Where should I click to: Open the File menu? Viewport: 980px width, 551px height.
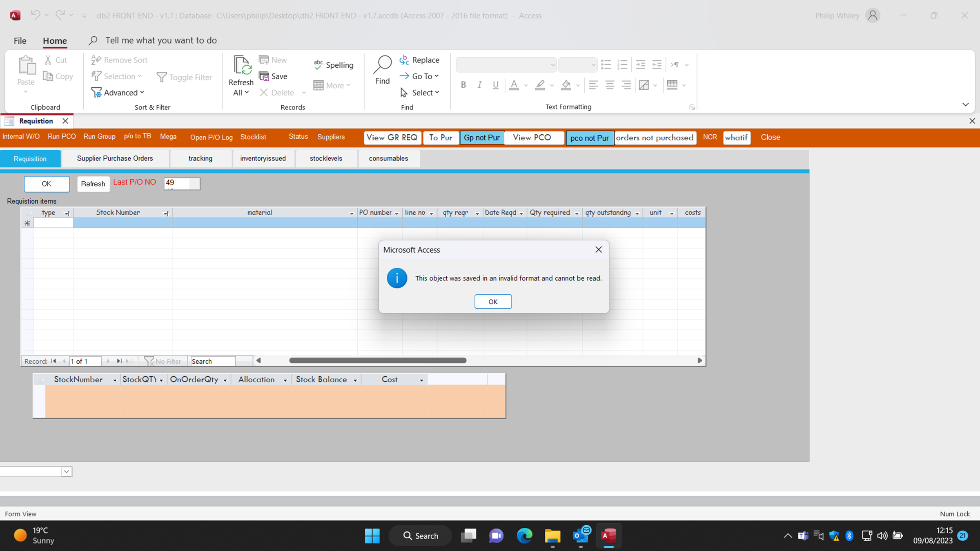(20, 40)
